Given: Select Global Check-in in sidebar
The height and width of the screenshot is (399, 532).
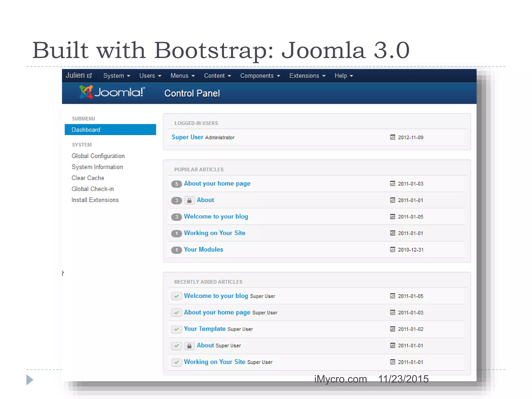Looking at the screenshot, I should pyautogui.click(x=93, y=189).
